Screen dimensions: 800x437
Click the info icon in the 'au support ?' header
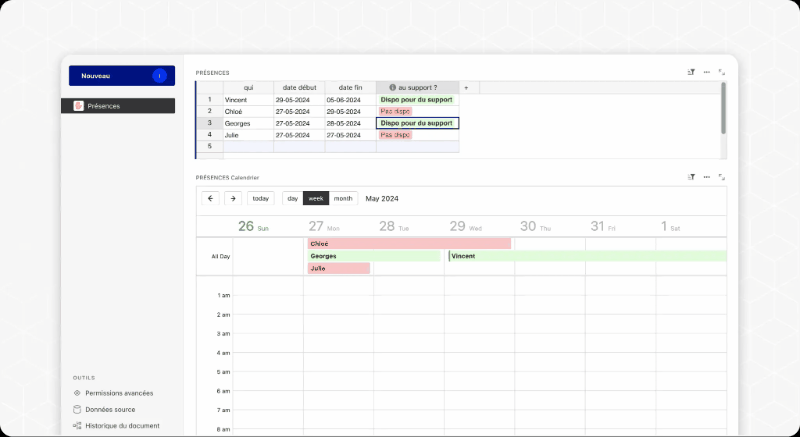click(x=392, y=88)
